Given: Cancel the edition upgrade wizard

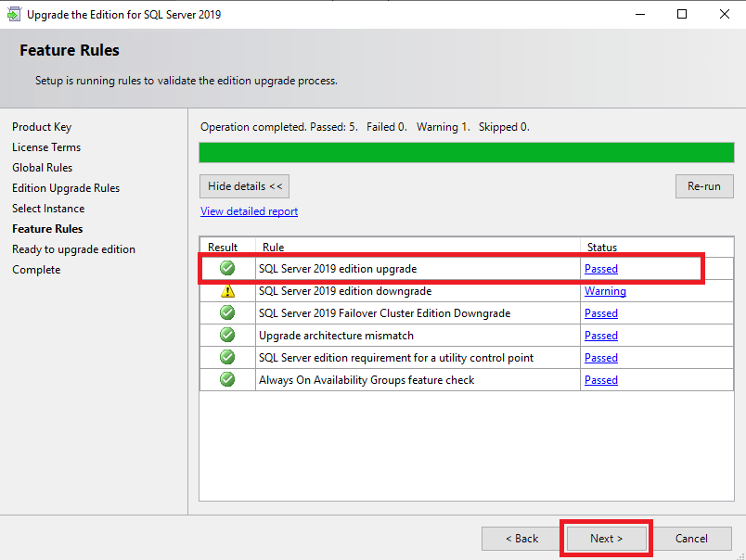Looking at the screenshot, I should pos(691,539).
